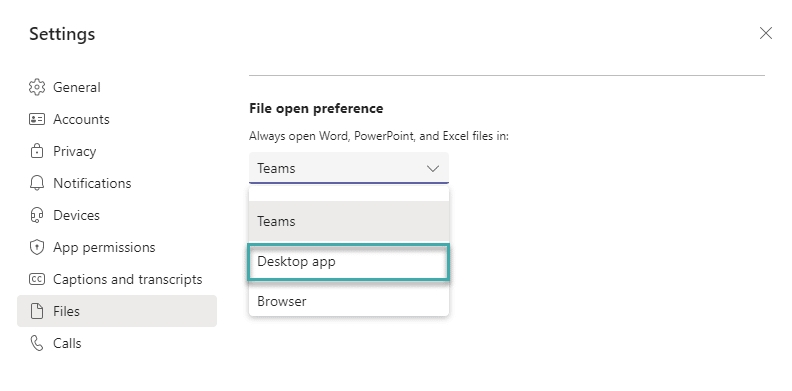The image size is (792, 391).
Task: Collapse the file open preference chevron
Action: click(433, 168)
